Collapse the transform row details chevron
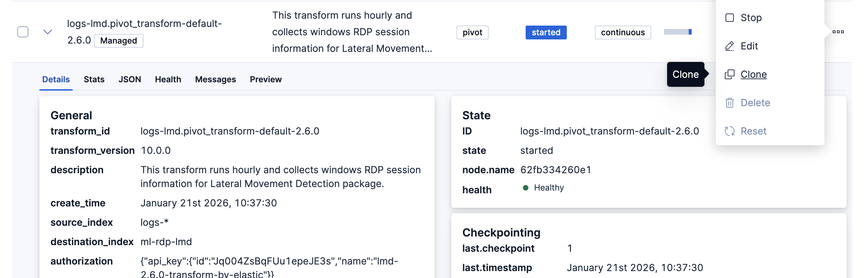The image size is (868, 278). coord(48,32)
